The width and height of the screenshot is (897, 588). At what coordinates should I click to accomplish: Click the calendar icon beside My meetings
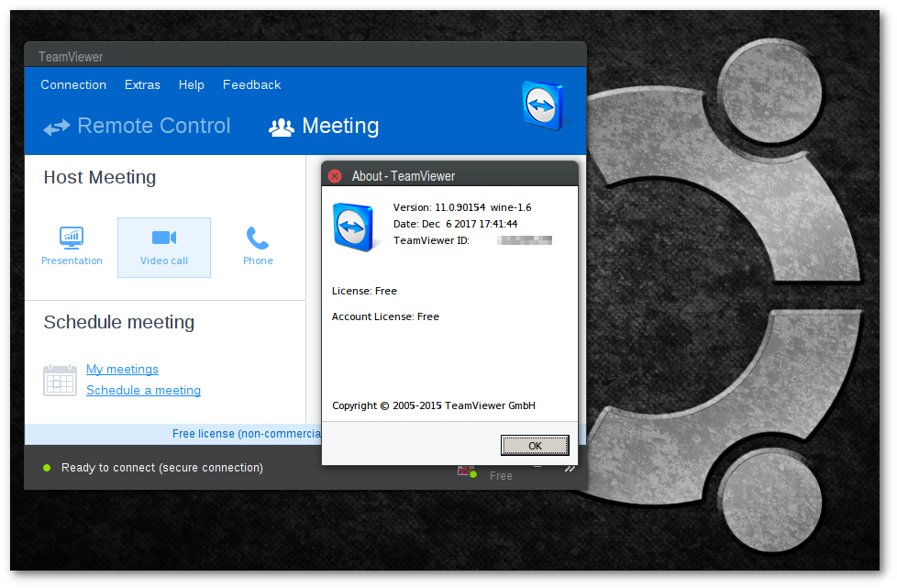point(60,381)
